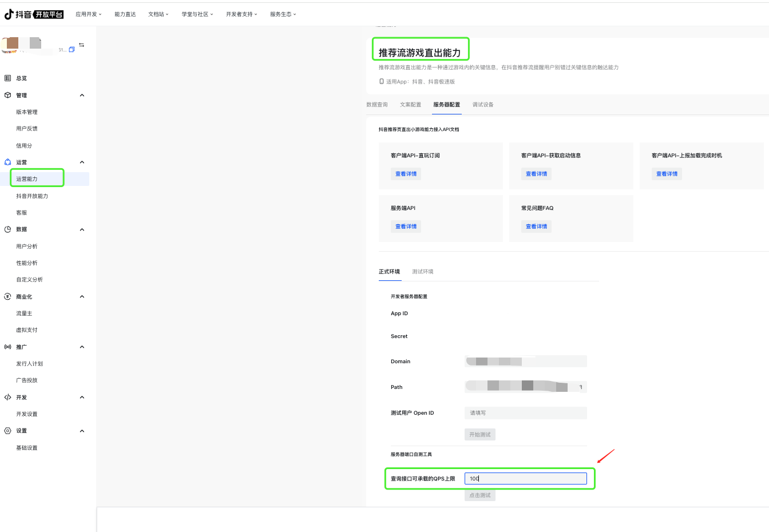Click the QPS上限 input field
Viewport: 769px width, 532px height.
[526, 478]
